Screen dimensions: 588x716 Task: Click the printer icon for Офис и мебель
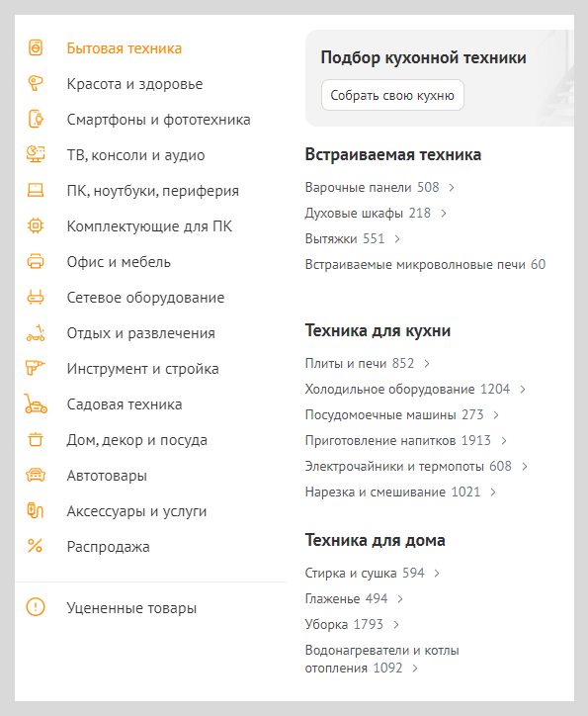click(36, 262)
